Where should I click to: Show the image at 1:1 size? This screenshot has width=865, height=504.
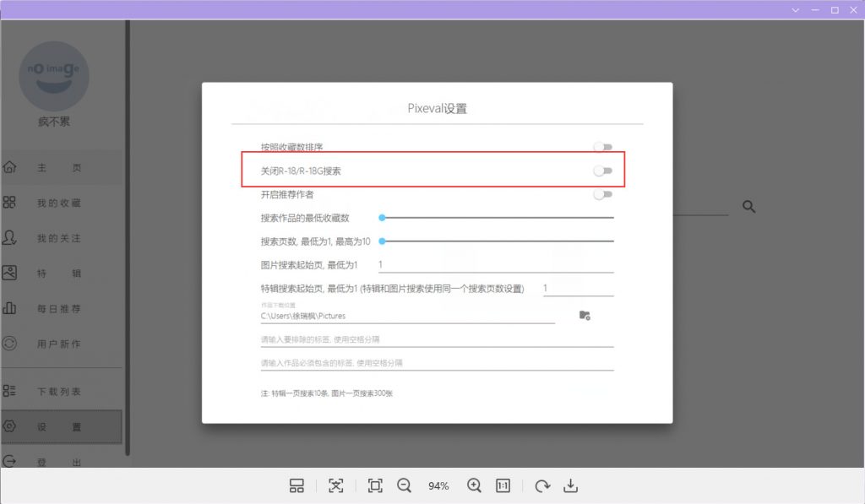503,485
